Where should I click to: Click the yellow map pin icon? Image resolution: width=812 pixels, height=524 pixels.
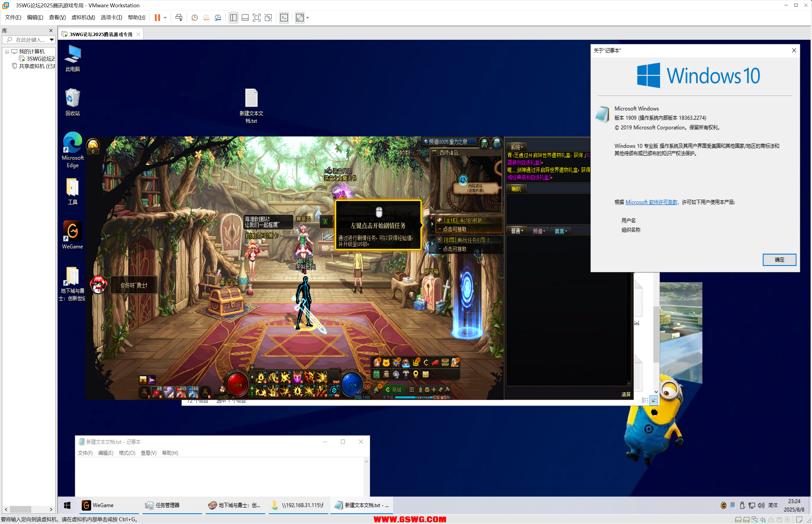click(x=416, y=375)
